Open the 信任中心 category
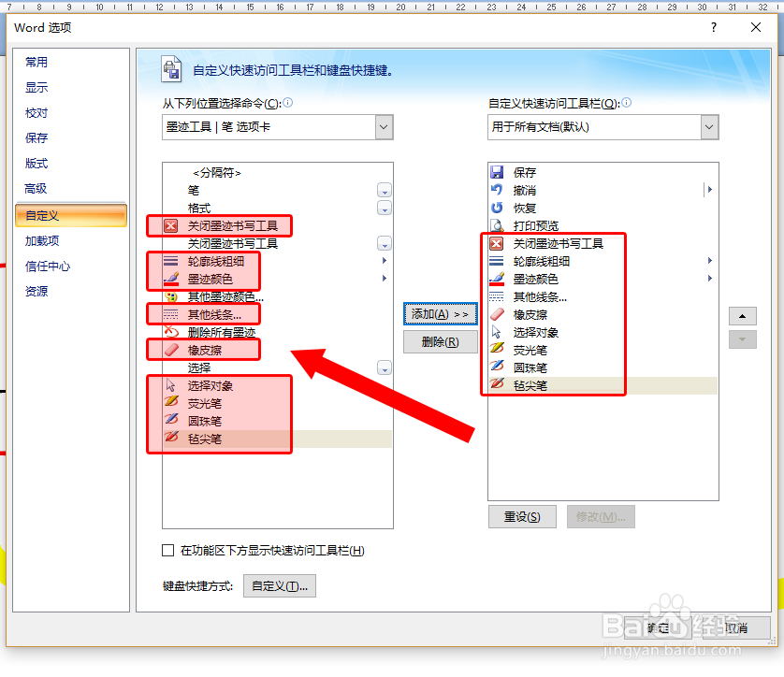 click(x=48, y=266)
